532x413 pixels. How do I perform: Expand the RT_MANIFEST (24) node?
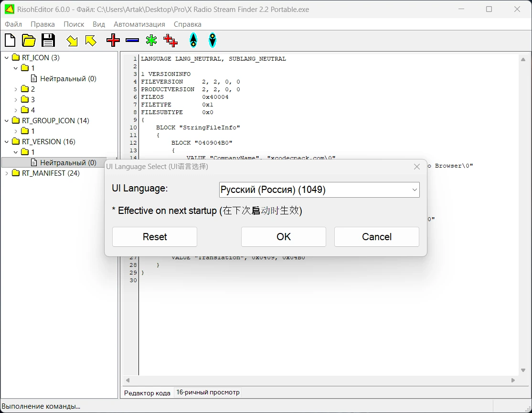(6, 173)
